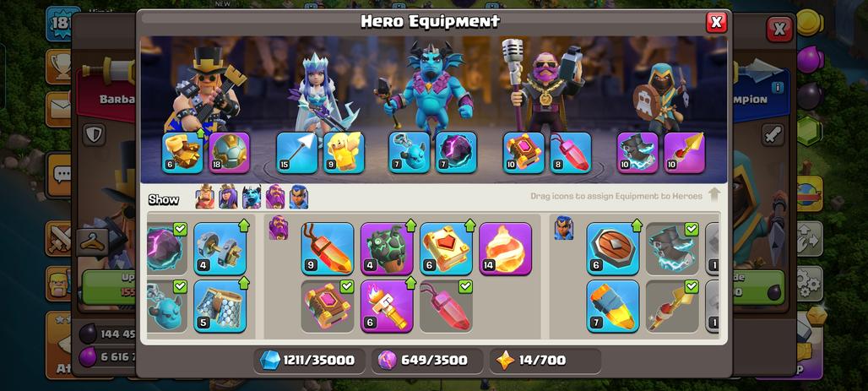Select the level 9 Life Gem pendant

point(327,248)
